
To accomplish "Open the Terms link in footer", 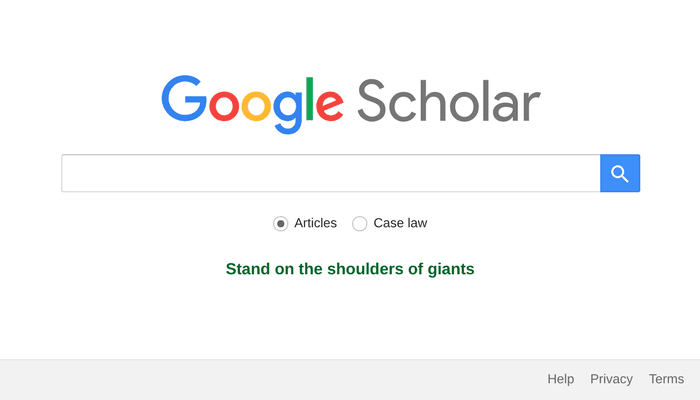I will click(666, 379).
